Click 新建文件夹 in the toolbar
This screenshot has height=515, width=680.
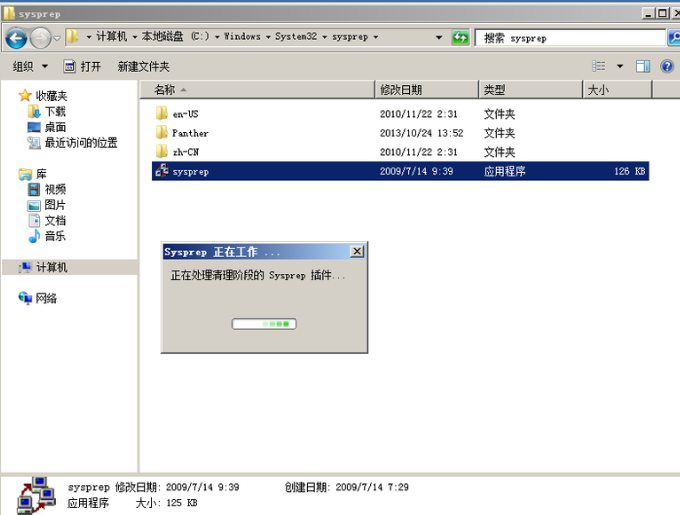(143, 66)
